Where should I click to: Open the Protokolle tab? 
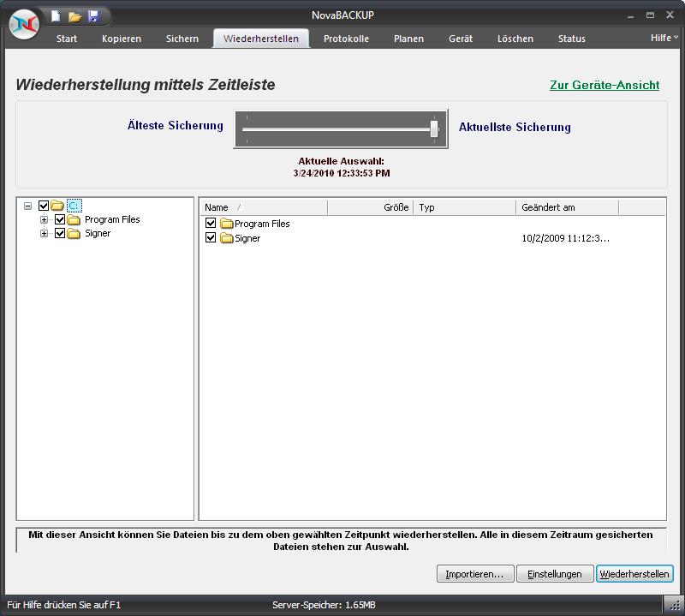point(346,39)
